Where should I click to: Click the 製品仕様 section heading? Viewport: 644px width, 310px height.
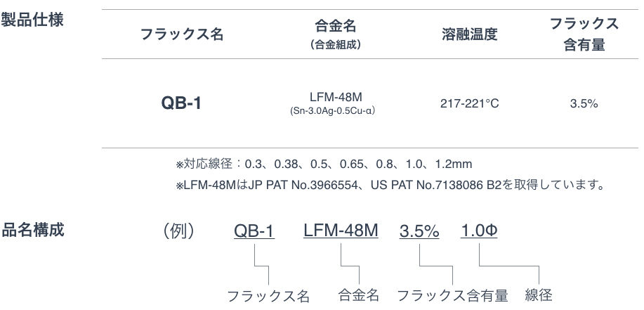32,19
